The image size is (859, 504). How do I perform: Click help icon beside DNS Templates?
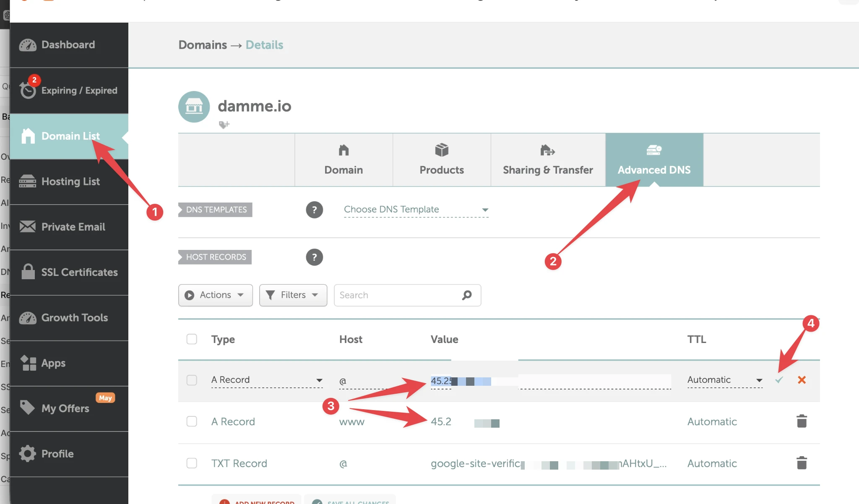(x=314, y=210)
